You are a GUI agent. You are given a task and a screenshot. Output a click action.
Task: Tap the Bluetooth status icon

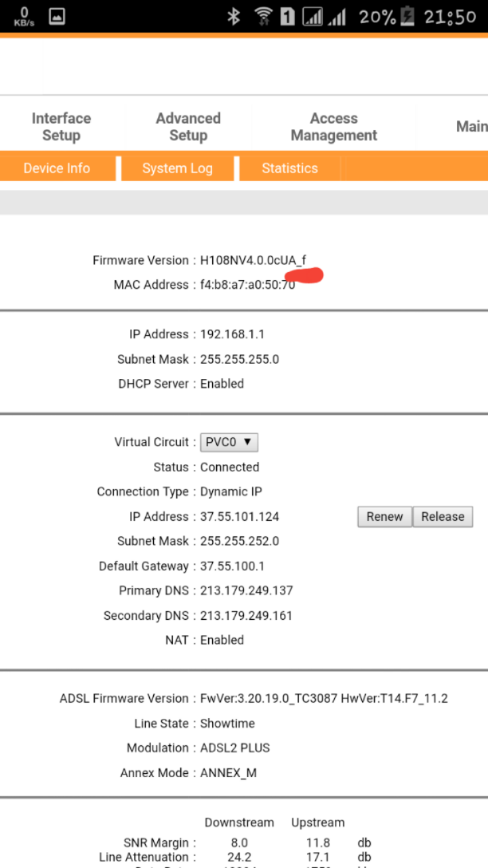pyautogui.click(x=234, y=16)
